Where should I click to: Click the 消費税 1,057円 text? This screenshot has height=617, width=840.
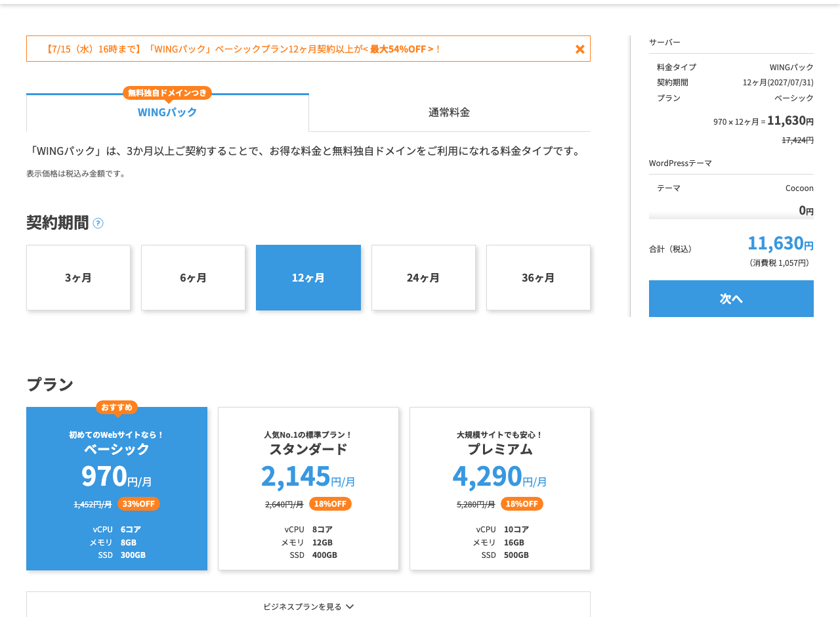coord(779,263)
